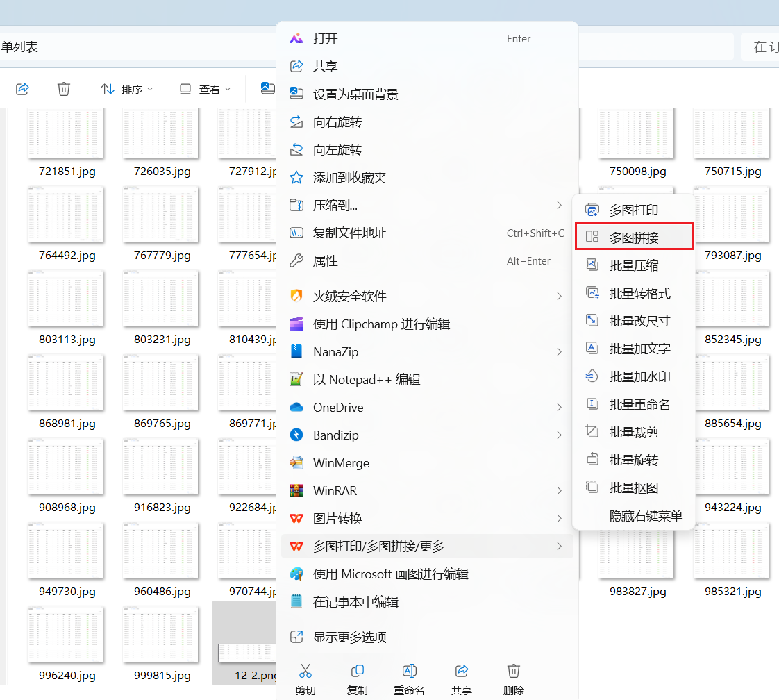The image size is (779, 700).
Task: Open the 查看 view dropdown
Action: tap(206, 89)
